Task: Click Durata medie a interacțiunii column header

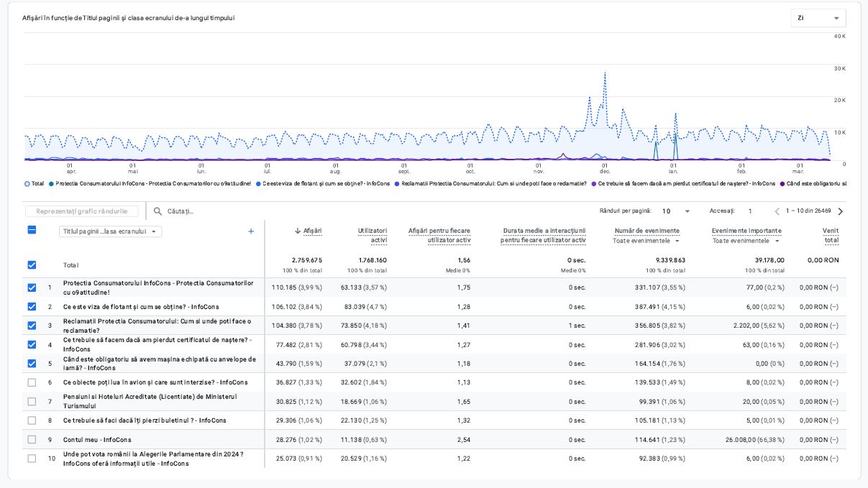Action: [543, 235]
